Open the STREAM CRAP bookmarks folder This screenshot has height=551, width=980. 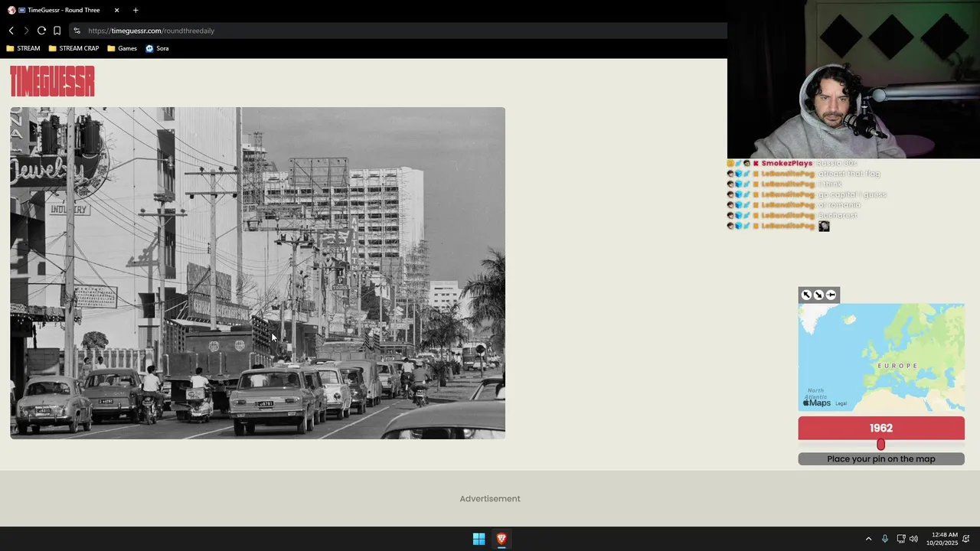pyautogui.click(x=73, y=48)
